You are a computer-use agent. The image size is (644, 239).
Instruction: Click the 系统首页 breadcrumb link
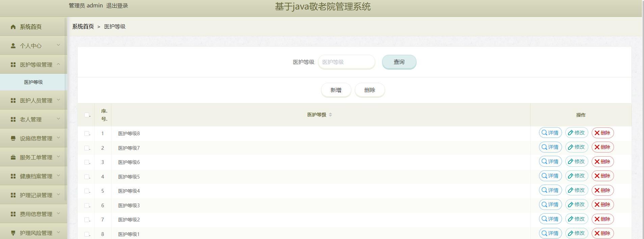click(x=83, y=26)
